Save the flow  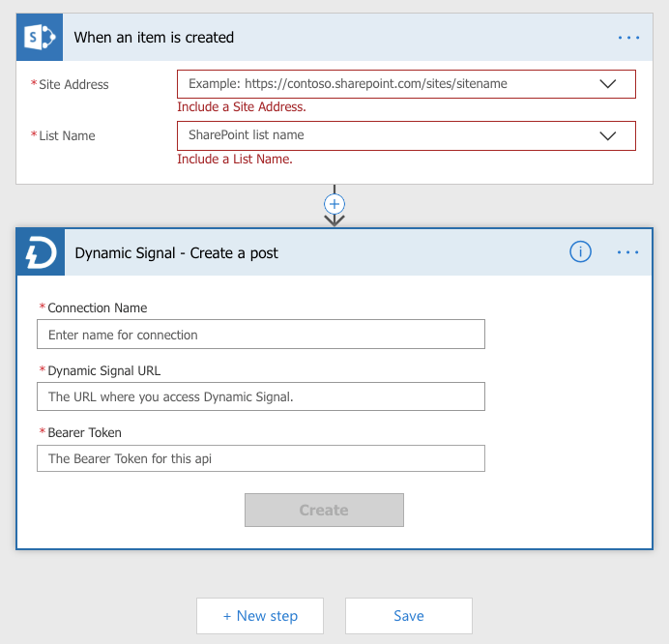[408, 616]
